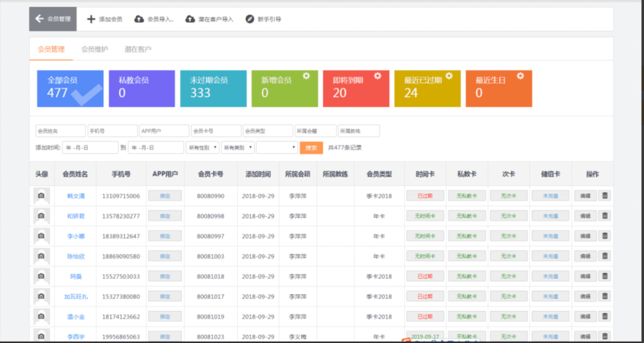This screenshot has width=644, height=343.
Task: Click camera avatar for 韩文清
Action: click(41, 196)
